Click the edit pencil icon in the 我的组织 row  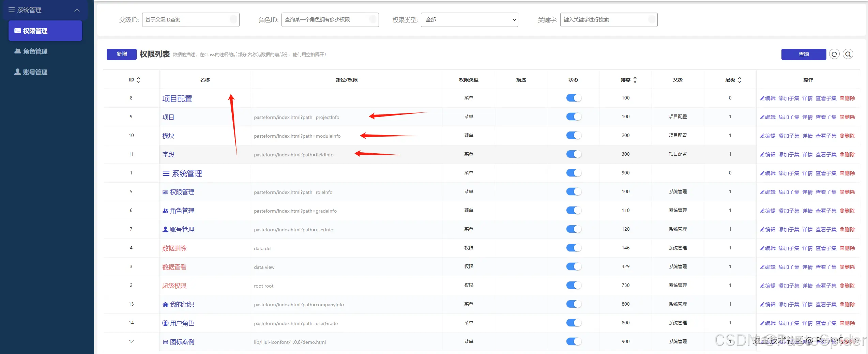point(762,305)
